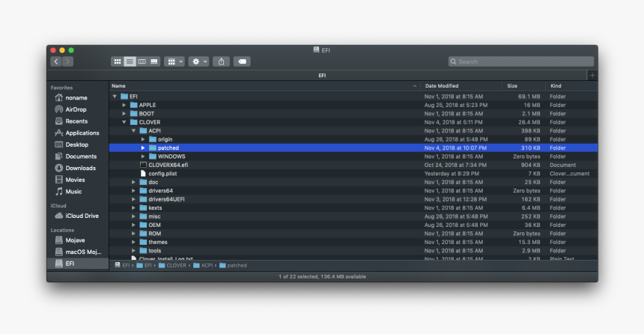Go back with the toolbar arrow
Image resolution: width=644 pixels, height=334 pixels.
pyautogui.click(x=56, y=61)
